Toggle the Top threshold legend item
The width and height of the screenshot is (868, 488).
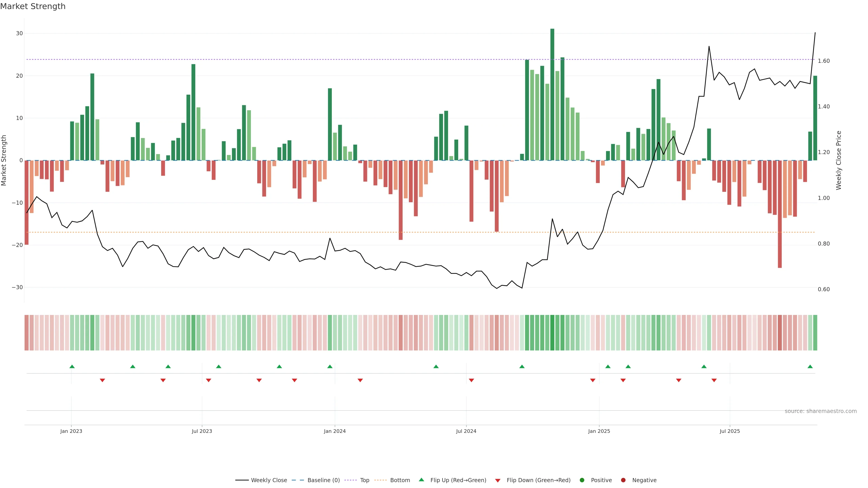point(364,480)
